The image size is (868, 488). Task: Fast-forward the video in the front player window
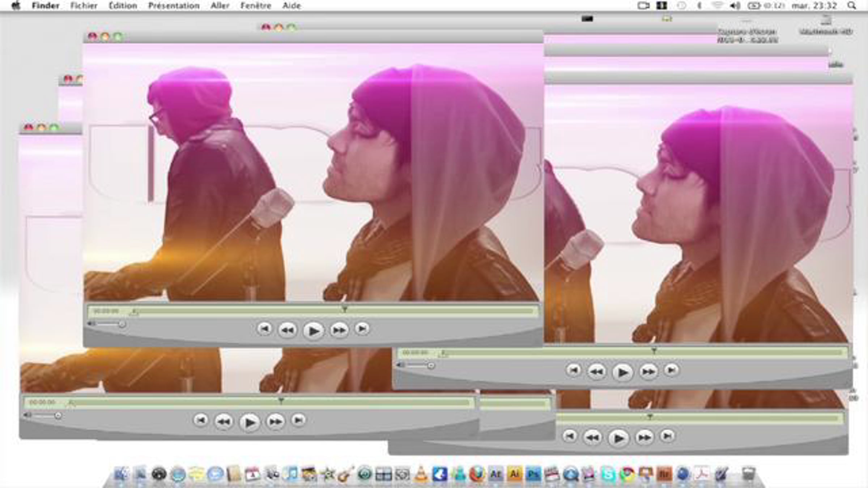(339, 330)
